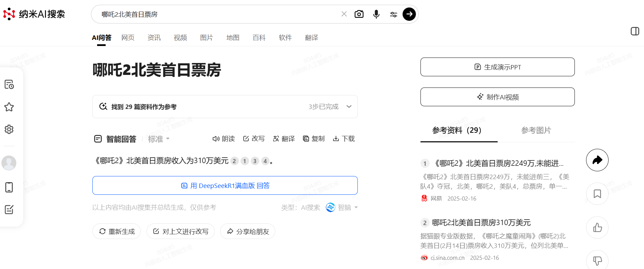Switch to the 图片 tab
644x269 pixels.
[x=206, y=37]
